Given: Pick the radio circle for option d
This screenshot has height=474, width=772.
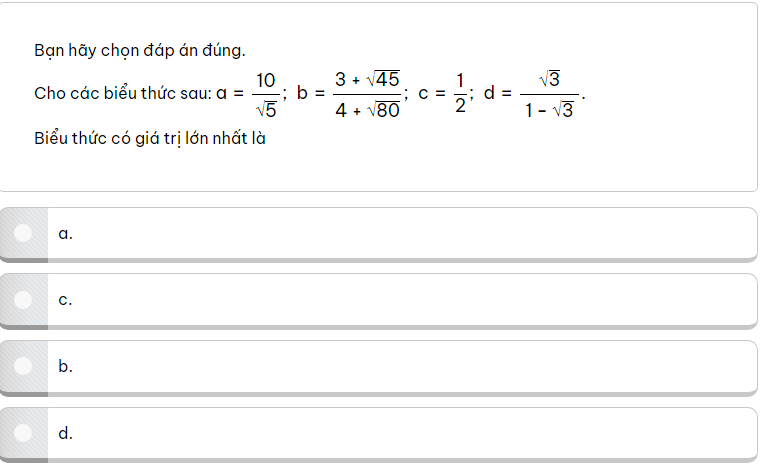Looking at the screenshot, I should point(24,433).
